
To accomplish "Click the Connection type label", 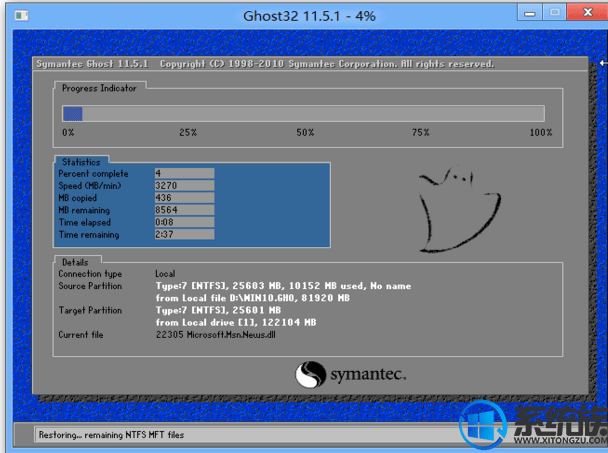I will (x=90, y=274).
